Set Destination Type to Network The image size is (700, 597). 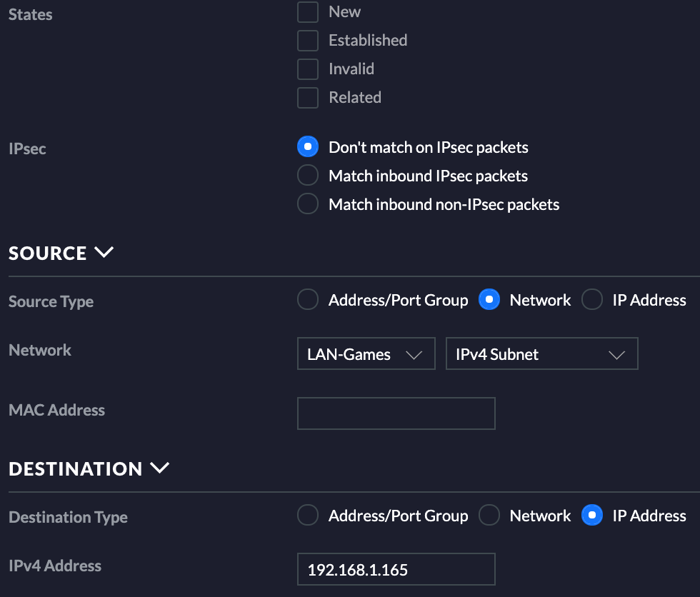click(489, 515)
